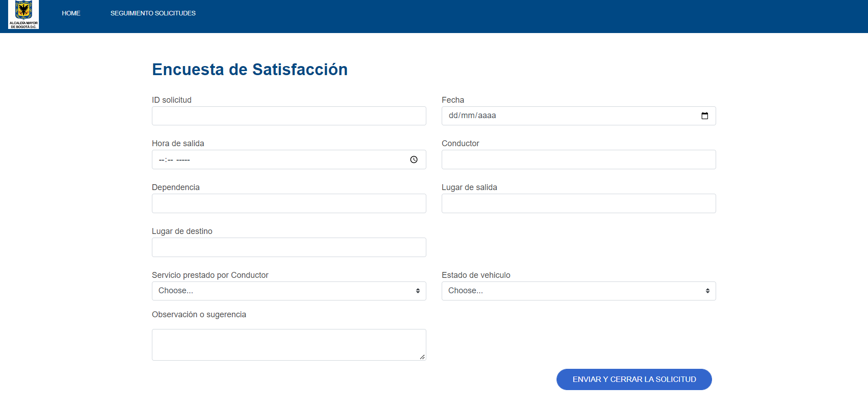Click the Servicio prestado por Conductor label
The image size is (868, 410).
pyautogui.click(x=210, y=275)
